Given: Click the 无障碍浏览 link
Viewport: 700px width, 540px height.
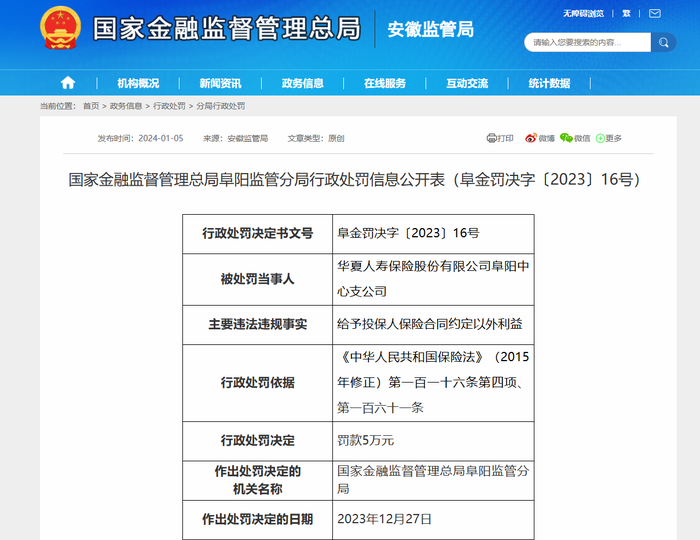Looking at the screenshot, I should click(x=583, y=14).
